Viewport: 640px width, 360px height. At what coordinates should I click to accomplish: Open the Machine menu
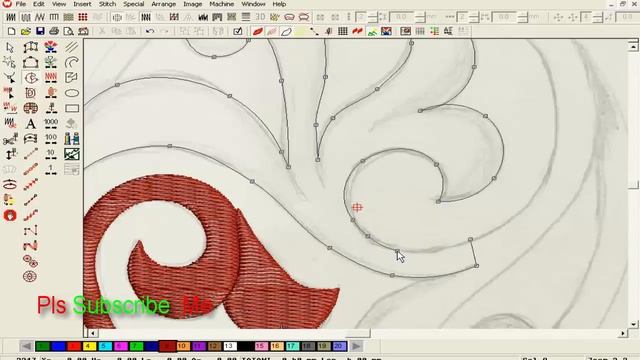[x=222, y=4]
